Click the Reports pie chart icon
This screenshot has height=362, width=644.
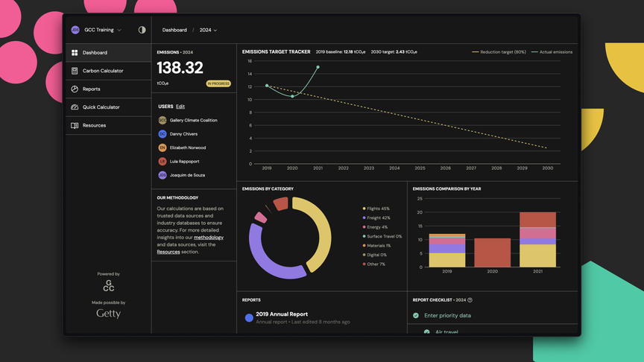[75, 89]
